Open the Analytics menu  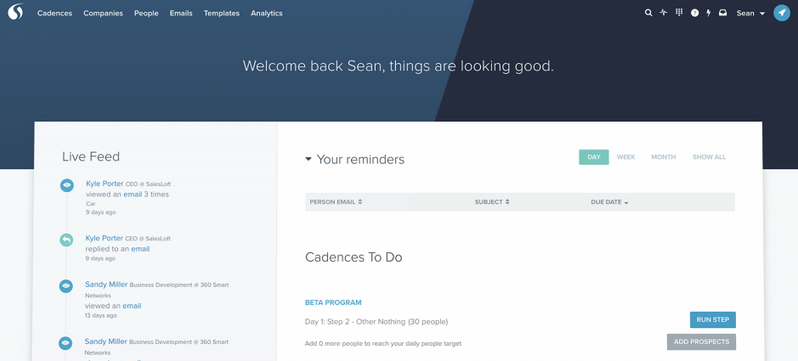click(267, 13)
